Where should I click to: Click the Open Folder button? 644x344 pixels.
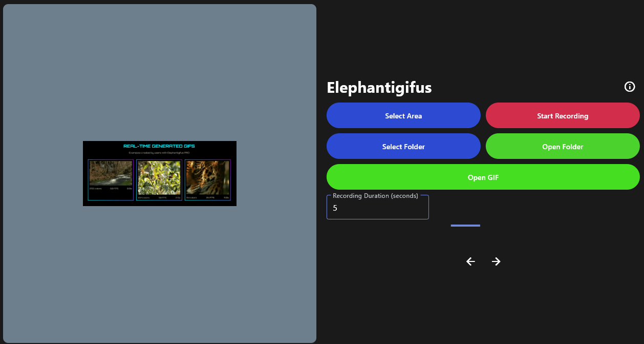(563, 146)
